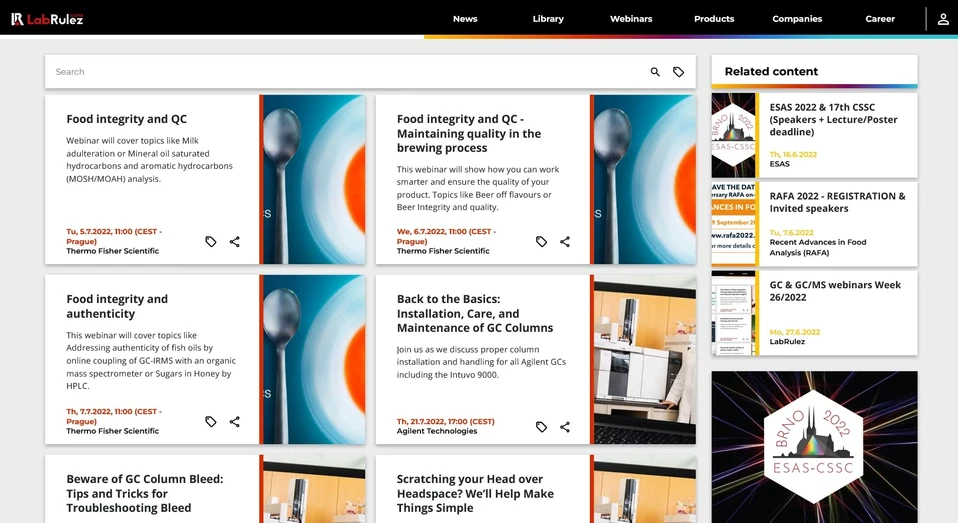Click the Tu, 5.7.2022 webinar date
The image size is (958, 523).
tap(114, 236)
